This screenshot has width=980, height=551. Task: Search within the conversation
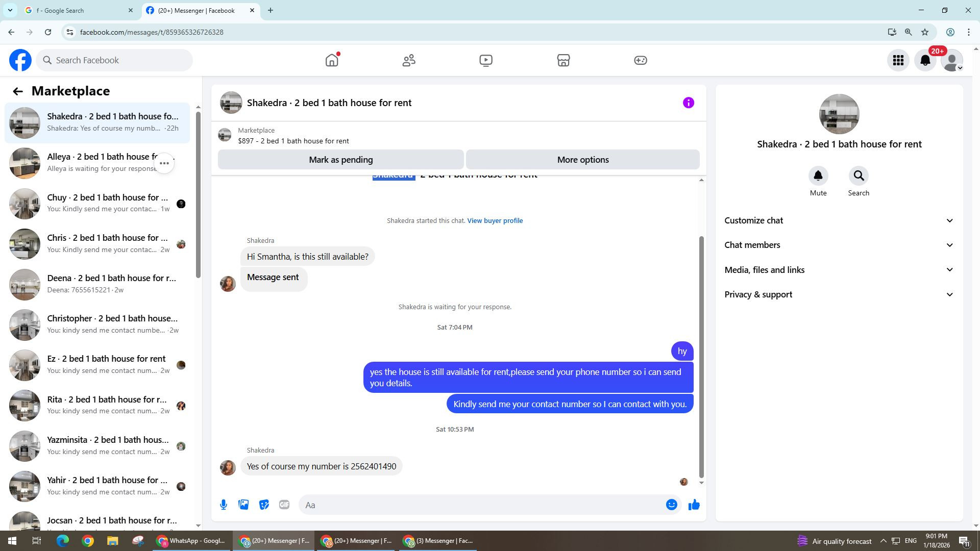tap(859, 176)
